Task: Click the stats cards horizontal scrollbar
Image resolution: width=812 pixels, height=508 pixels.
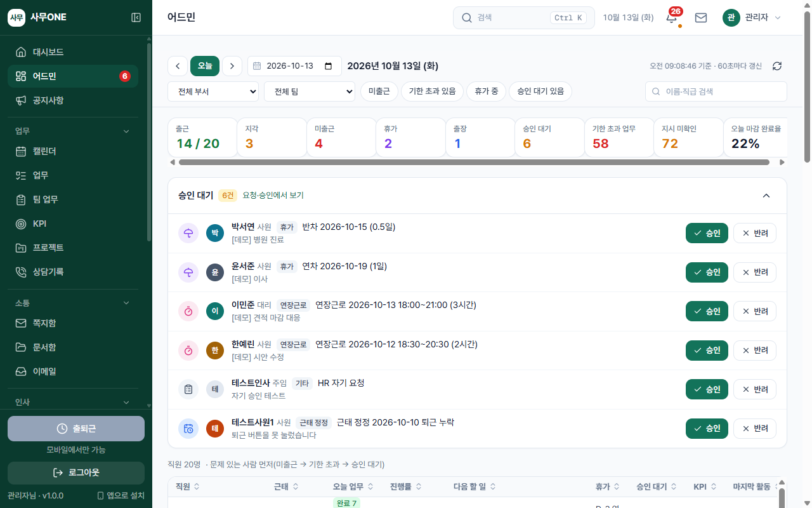Action: (474, 163)
